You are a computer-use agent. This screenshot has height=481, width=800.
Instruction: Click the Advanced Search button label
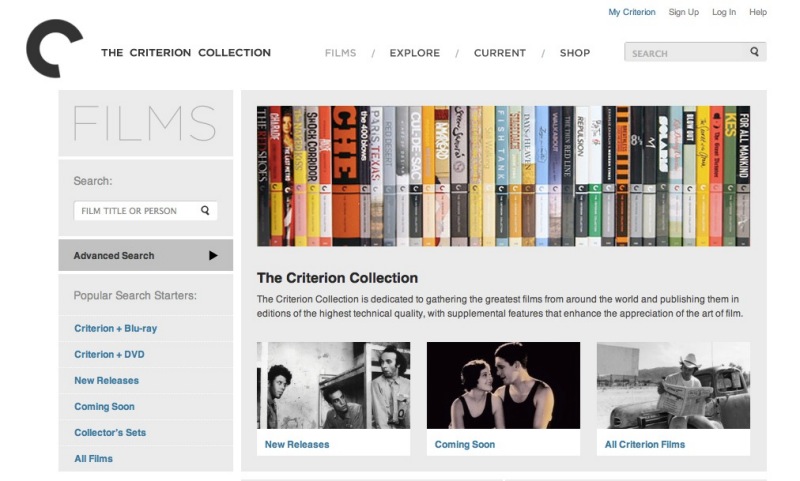pos(114,256)
